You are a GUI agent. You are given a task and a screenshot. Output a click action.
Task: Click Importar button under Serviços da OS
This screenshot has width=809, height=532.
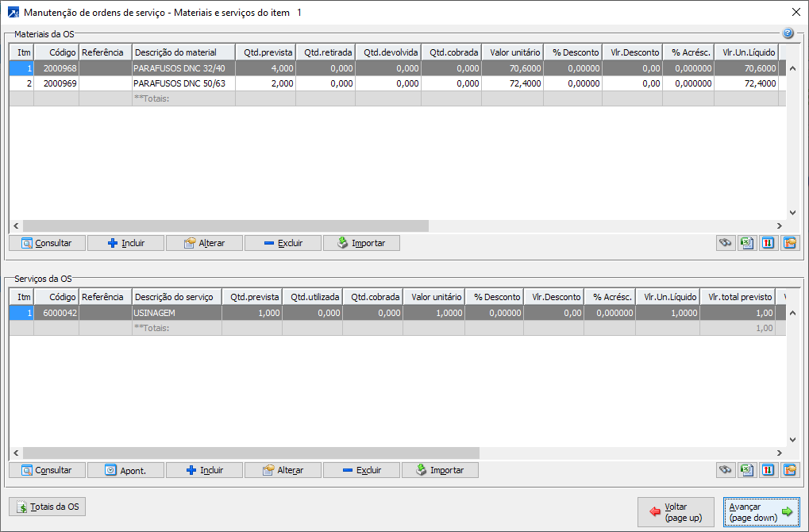(x=440, y=470)
